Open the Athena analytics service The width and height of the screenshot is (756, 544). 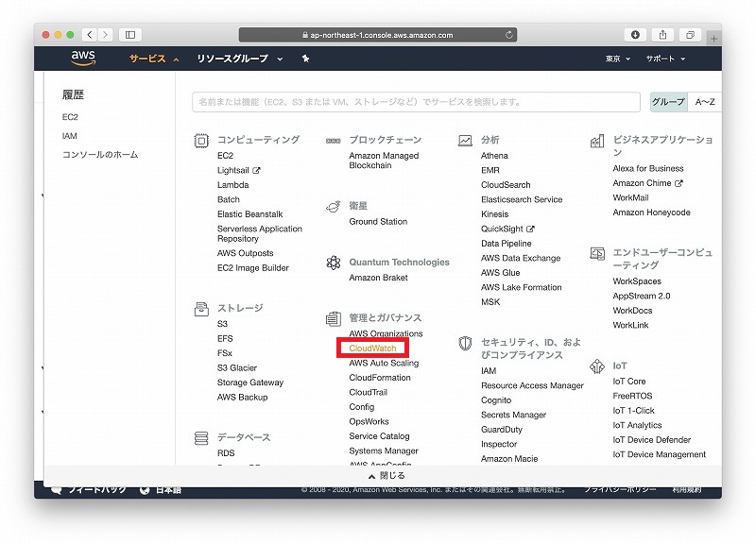(x=494, y=156)
